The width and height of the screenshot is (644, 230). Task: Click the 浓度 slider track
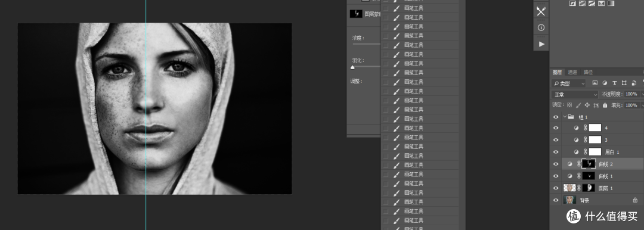[366, 43]
